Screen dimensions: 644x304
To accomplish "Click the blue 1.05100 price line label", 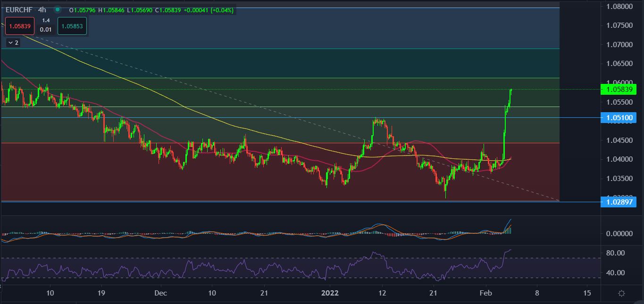I will click(619, 117).
